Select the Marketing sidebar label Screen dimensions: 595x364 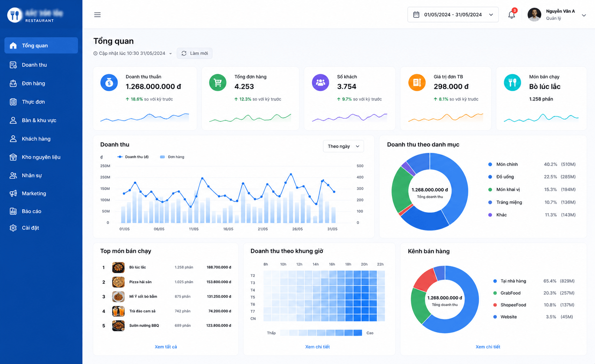point(34,193)
